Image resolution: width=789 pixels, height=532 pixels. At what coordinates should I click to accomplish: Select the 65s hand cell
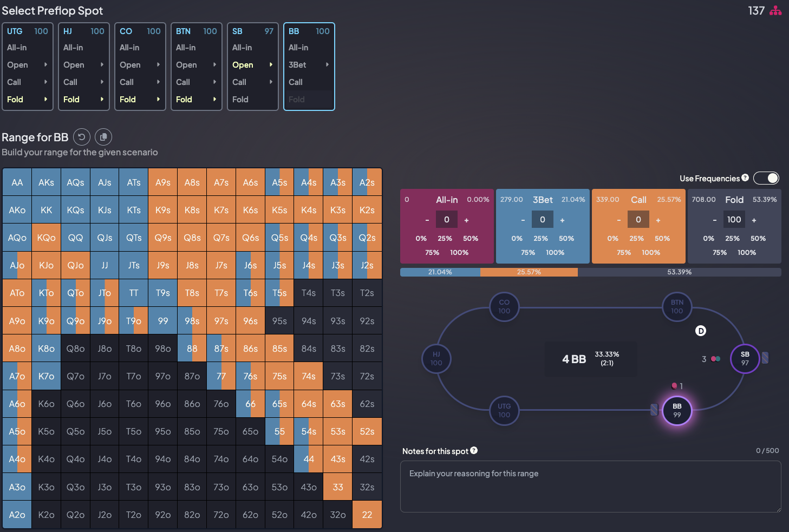pos(279,404)
